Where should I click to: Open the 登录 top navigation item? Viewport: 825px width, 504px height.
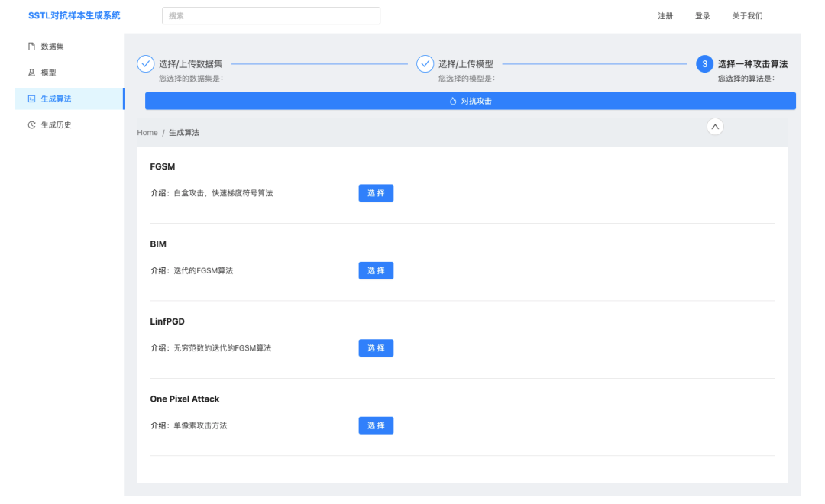tap(703, 16)
